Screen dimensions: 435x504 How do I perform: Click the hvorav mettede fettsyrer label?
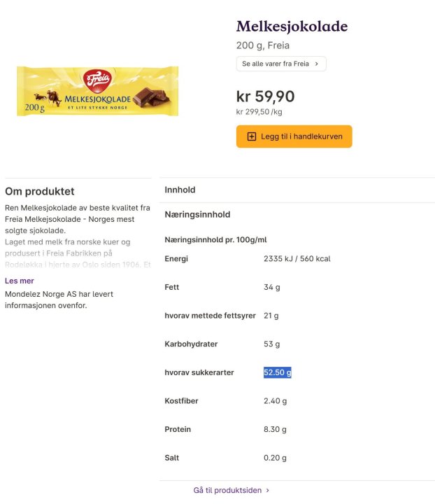click(x=210, y=316)
